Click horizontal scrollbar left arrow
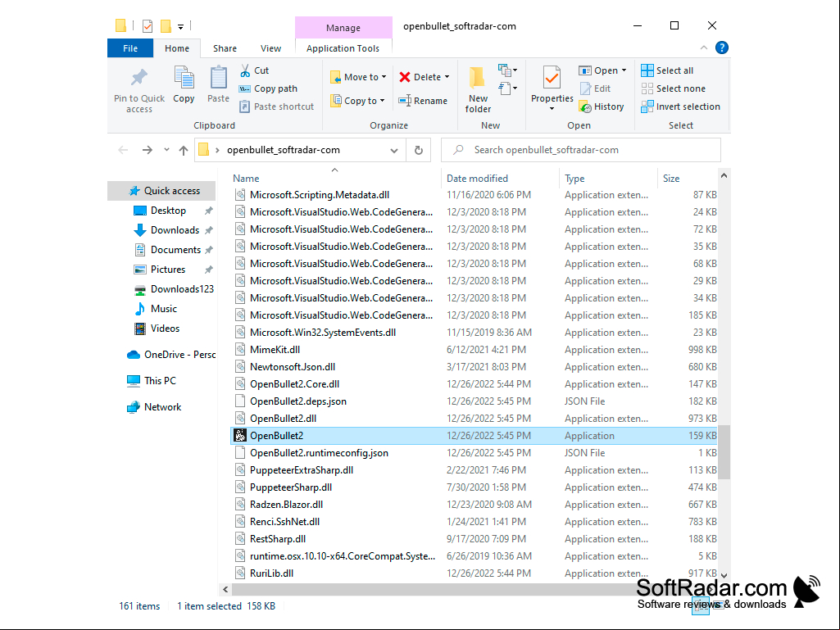The height and width of the screenshot is (630, 840). (x=225, y=589)
